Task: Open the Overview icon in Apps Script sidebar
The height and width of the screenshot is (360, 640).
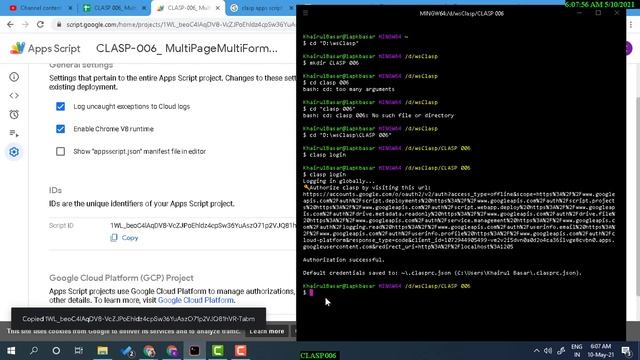Action: pyautogui.click(x=14, y=77)
